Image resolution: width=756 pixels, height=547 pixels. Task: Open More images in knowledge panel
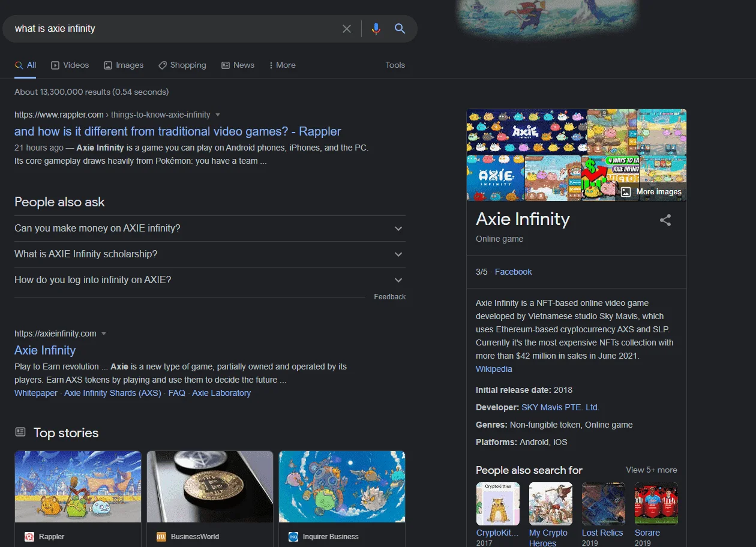pyautogui.click(x=652, y=192)
